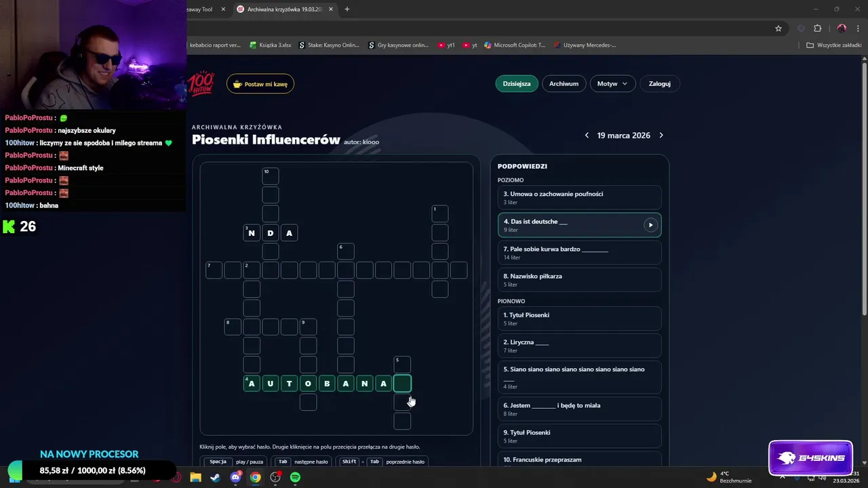Screen dimensions: 868x488
Task: Click the empty last cell after AUTOBANA
Action: pos(402,384)
